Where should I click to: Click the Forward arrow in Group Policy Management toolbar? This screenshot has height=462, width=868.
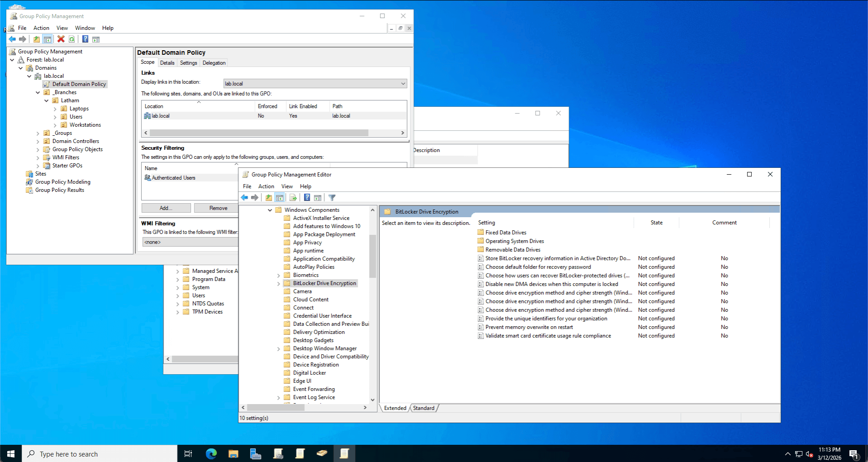tap(22, 39)
